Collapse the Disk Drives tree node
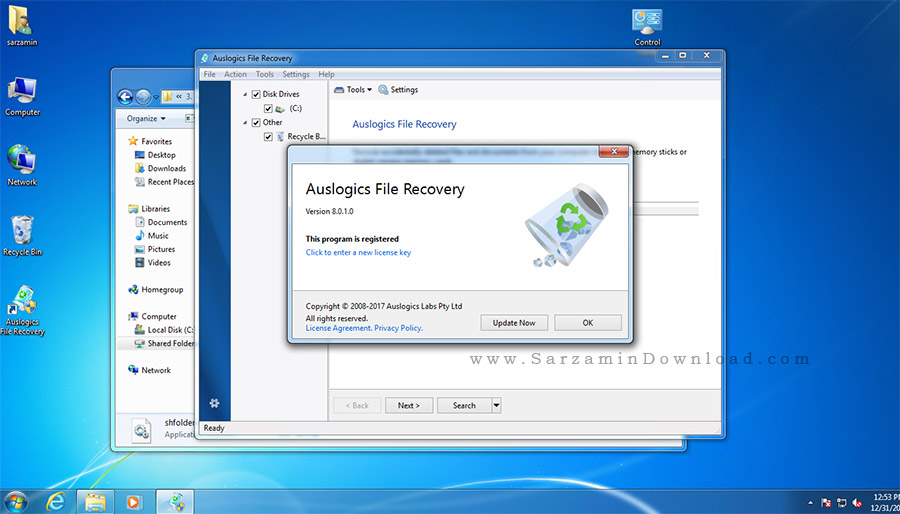Screen dimensions: 900x514 pos(246,94)
